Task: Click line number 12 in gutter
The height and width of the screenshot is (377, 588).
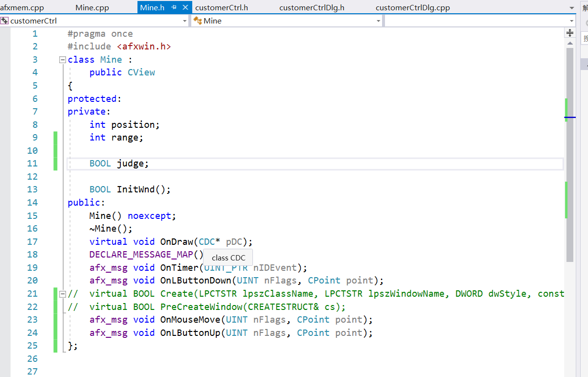Action: (x=32, y=177)
